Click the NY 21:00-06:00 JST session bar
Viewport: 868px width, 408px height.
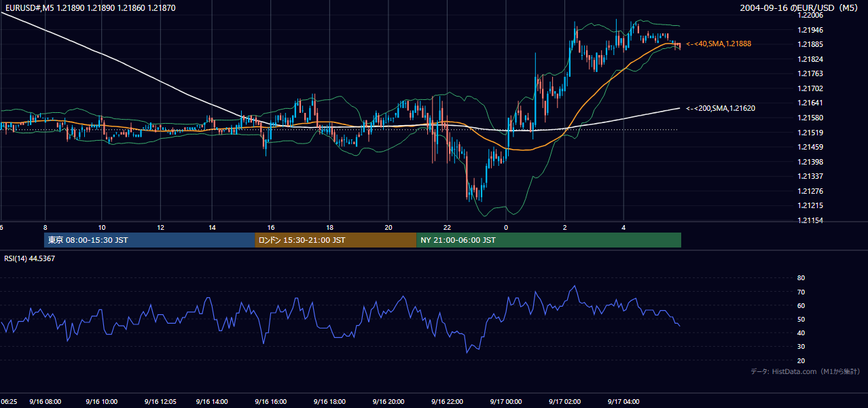549,240
